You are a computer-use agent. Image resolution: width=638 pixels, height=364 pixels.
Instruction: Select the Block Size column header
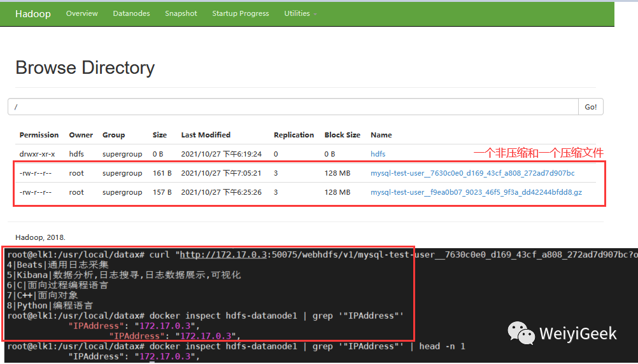point(342,135)
